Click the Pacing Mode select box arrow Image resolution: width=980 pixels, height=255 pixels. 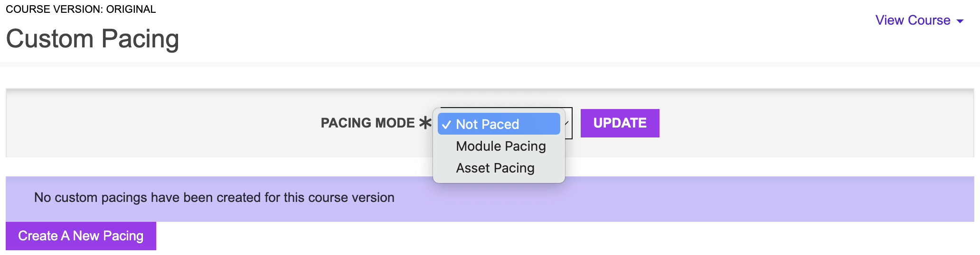(567, 123)
